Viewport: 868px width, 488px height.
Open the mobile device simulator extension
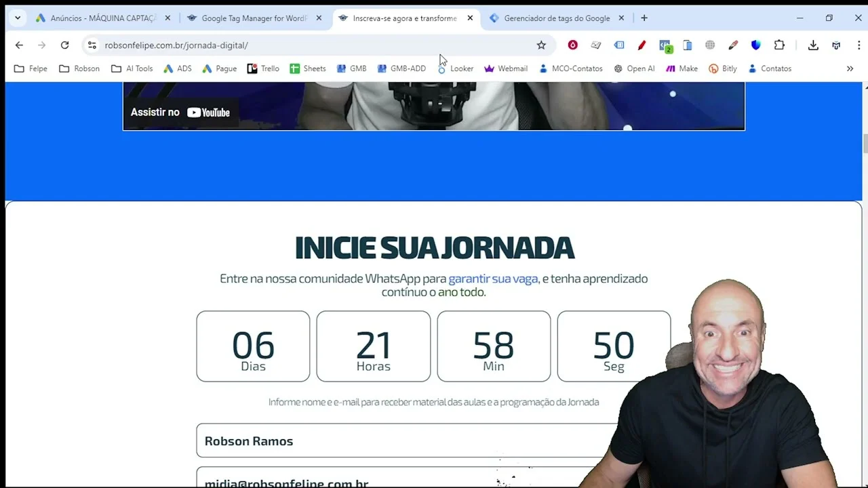[687, 45]
